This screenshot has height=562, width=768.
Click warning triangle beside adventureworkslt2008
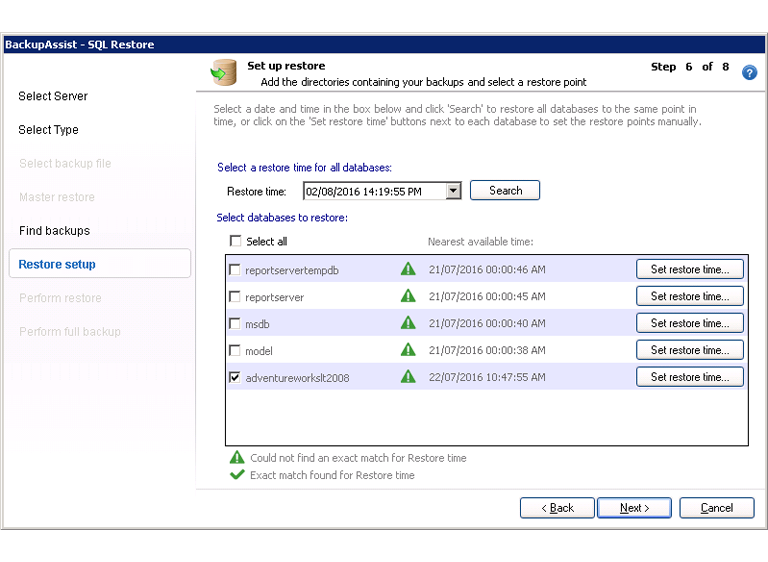point(408,377)
